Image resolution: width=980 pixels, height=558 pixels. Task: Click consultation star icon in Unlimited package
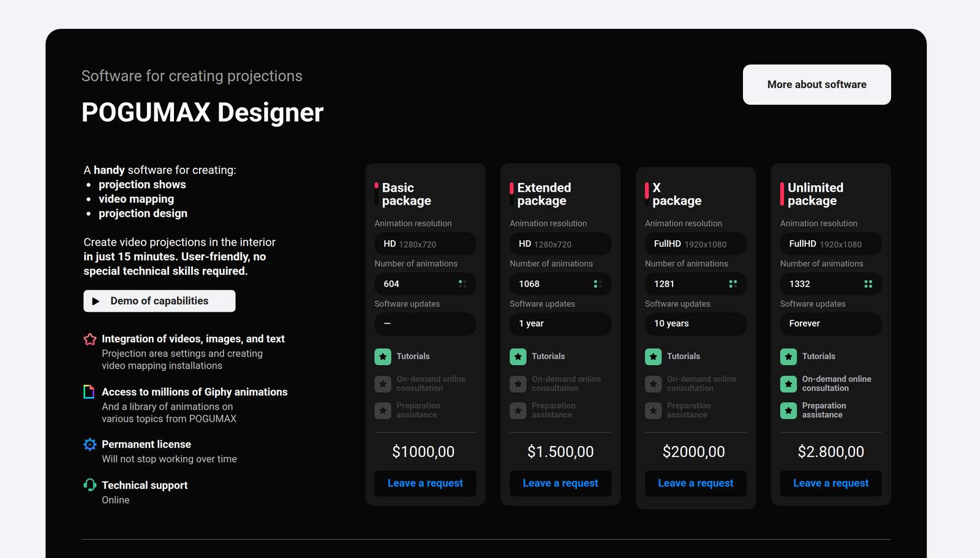[788, 384]
